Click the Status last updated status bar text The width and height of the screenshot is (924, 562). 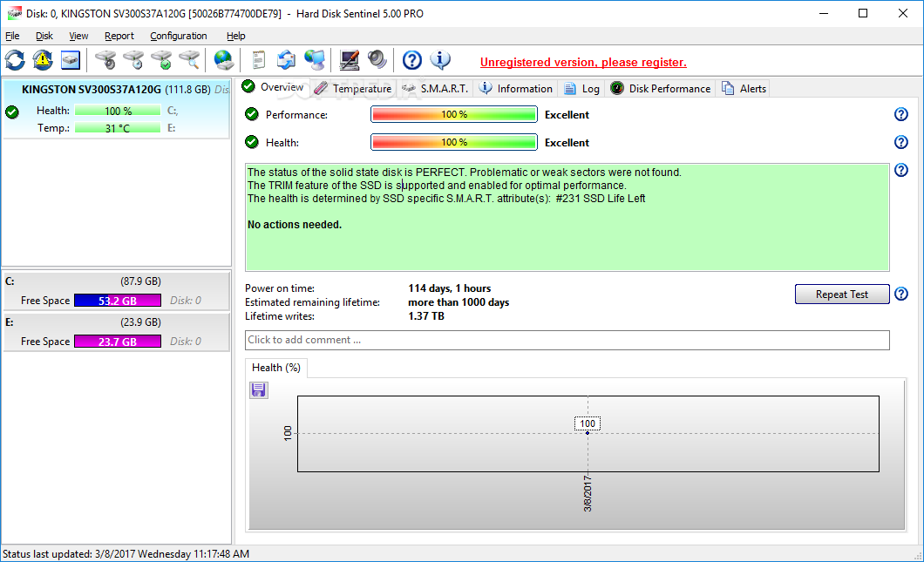[126, 554]
